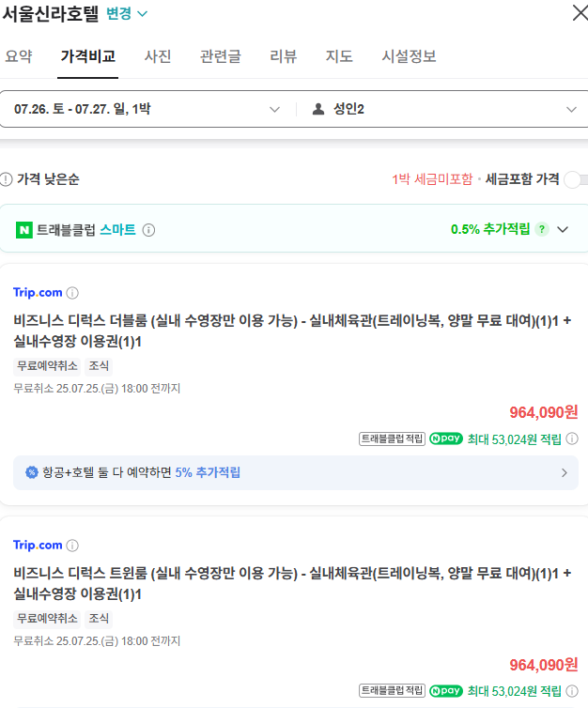The width and height of the screenshot is (588, 708).
Task: Open the Trip.com info icon on the 더블룸 card
Action: (72, 293)
